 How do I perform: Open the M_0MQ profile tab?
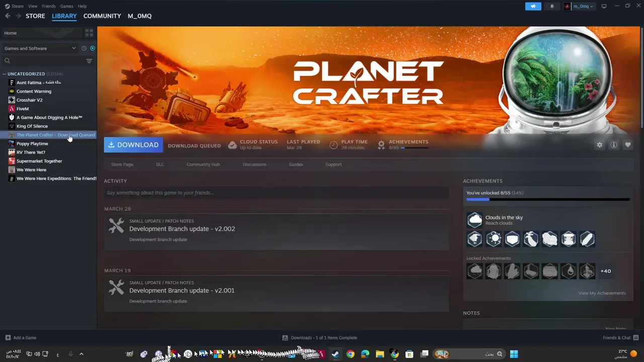[139, 16]
